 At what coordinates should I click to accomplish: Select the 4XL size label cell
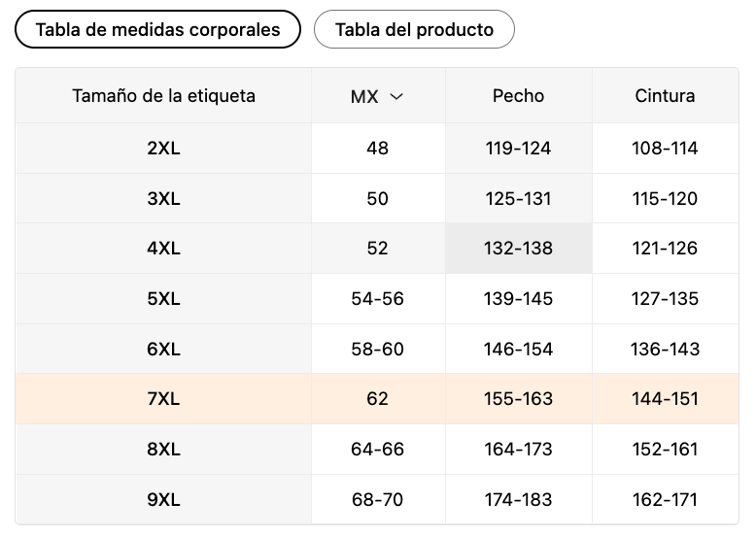[x=163, y=248]
